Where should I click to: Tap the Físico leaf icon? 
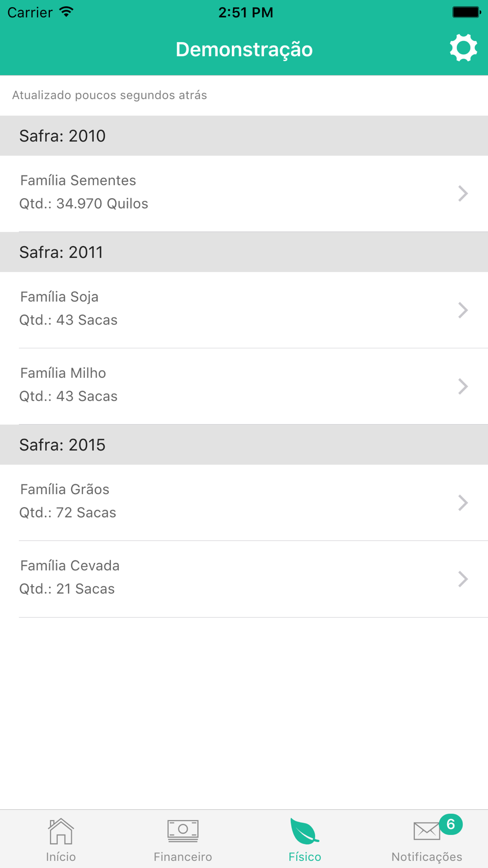point(304,831)
